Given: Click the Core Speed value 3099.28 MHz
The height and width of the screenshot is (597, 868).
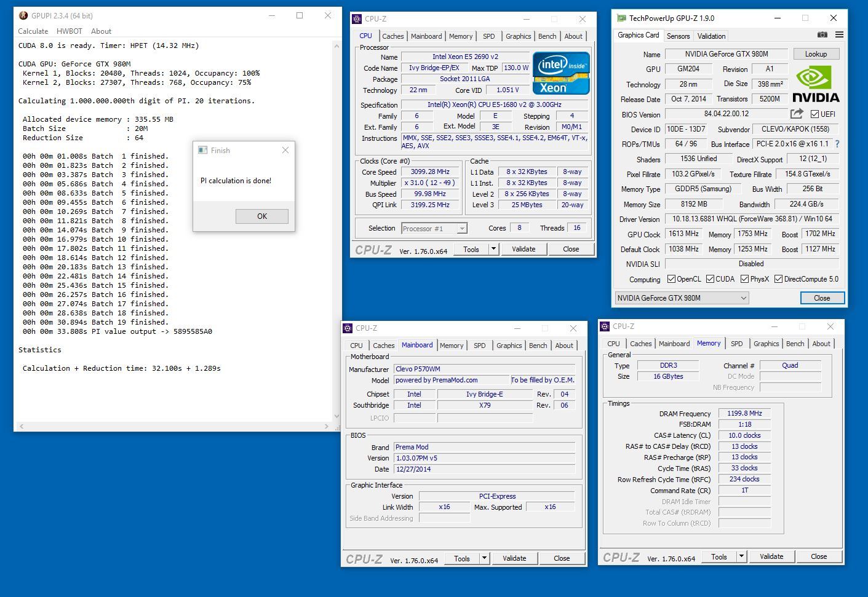Looking at the screenshot, I should [x=431, y=172].
